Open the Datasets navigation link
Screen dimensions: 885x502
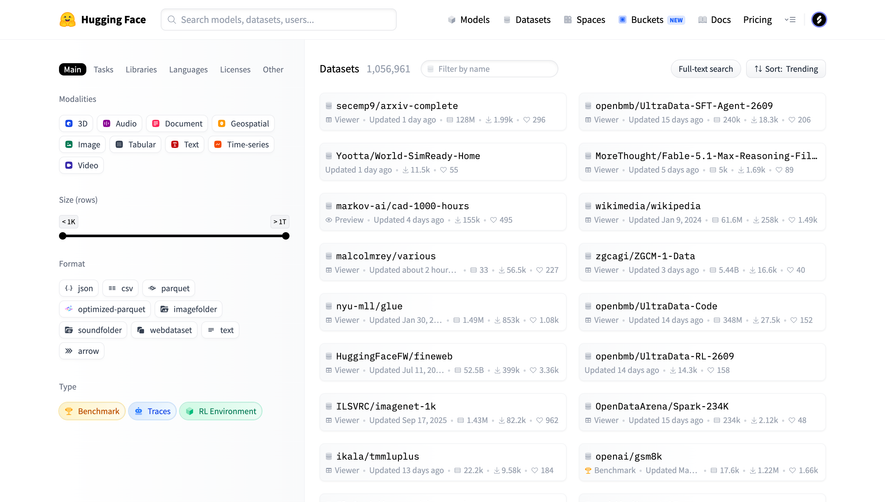[x=527, y=20]
